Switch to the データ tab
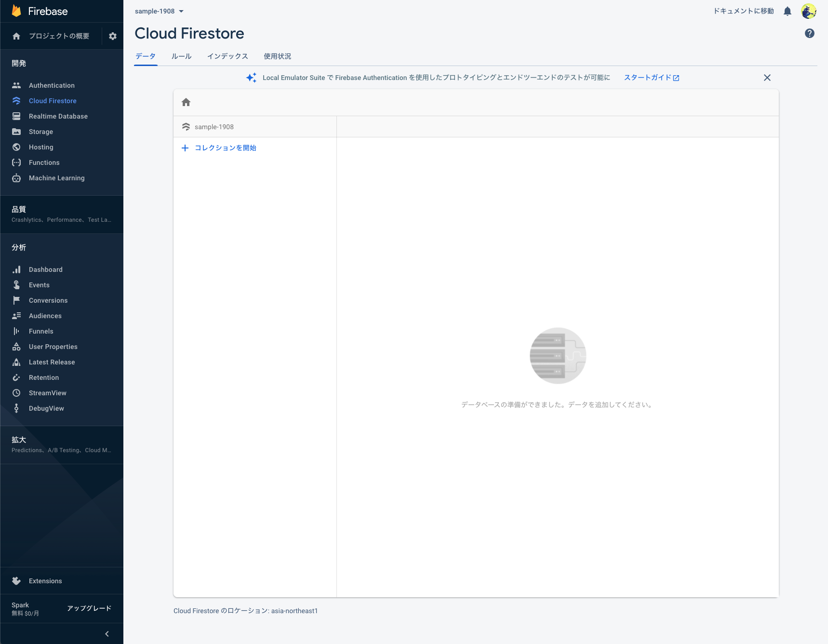Viewport: 828px width, 644px height. (x=146, y=56)
